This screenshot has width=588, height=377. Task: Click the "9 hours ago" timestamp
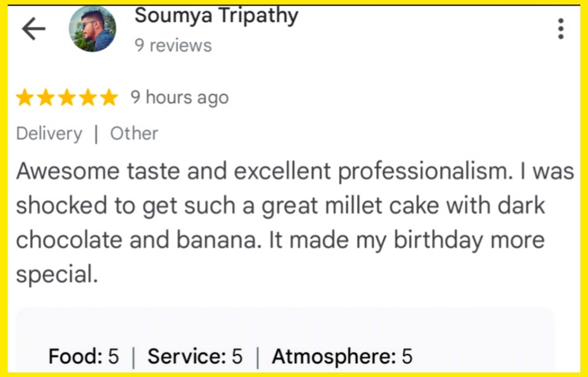click(179, 98)
